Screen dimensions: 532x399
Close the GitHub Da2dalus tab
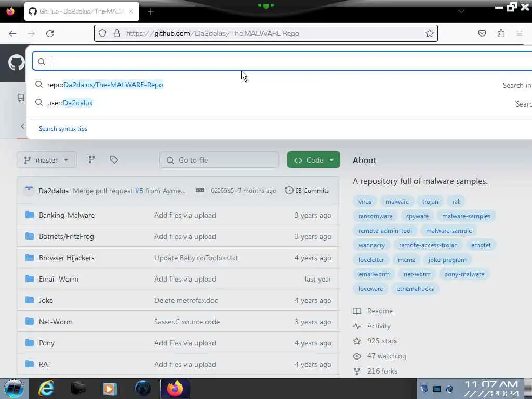131,11
